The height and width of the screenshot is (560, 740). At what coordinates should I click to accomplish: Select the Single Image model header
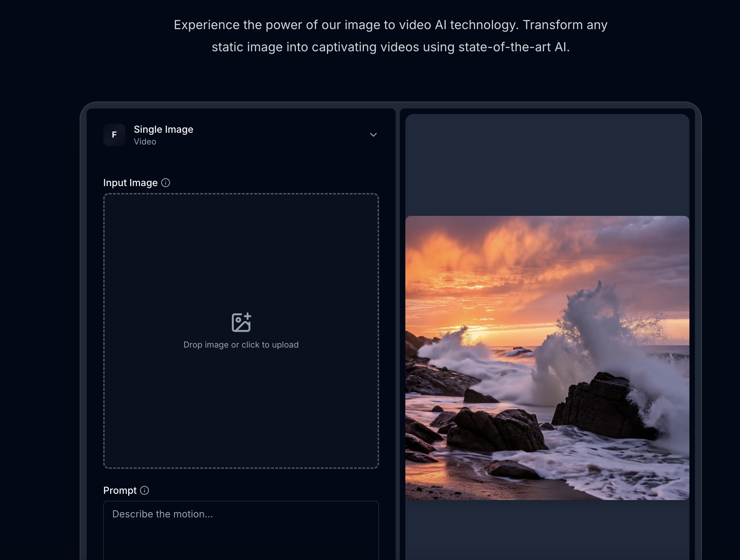[x=164, y=129]
